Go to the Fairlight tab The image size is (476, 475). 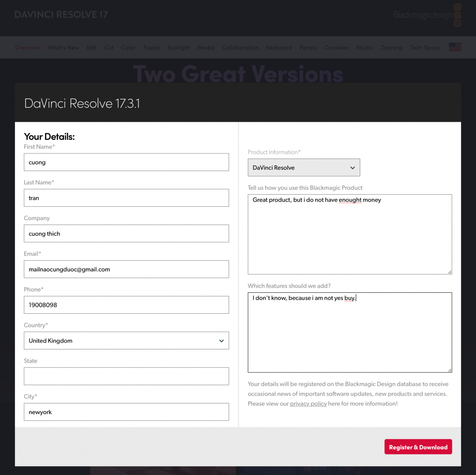[178, 47]
